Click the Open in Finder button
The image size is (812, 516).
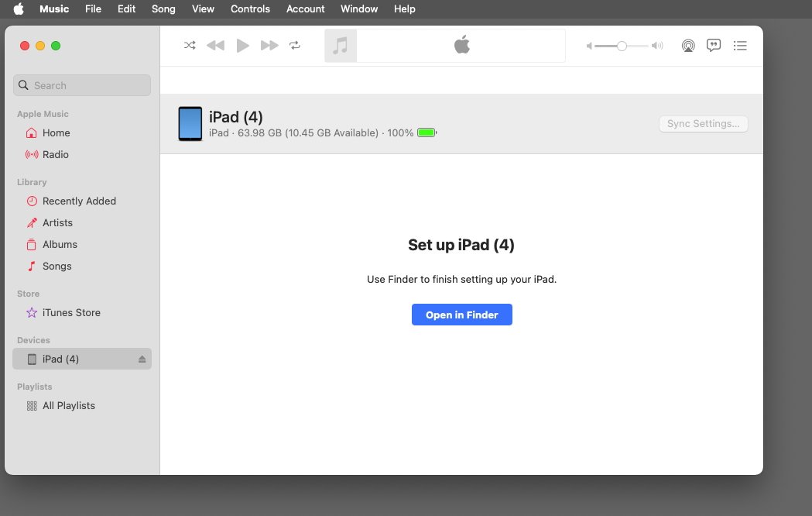click(461, 315)
